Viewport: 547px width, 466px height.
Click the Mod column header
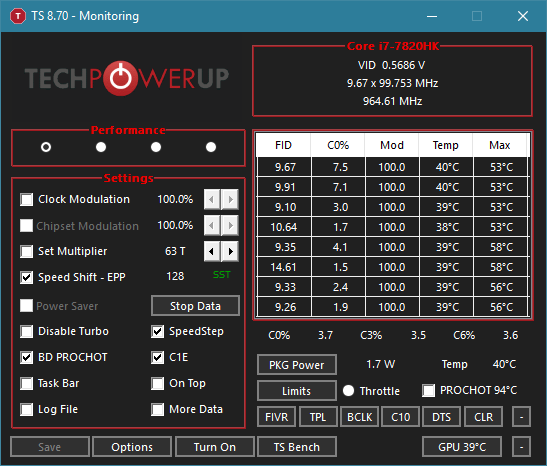392,145
